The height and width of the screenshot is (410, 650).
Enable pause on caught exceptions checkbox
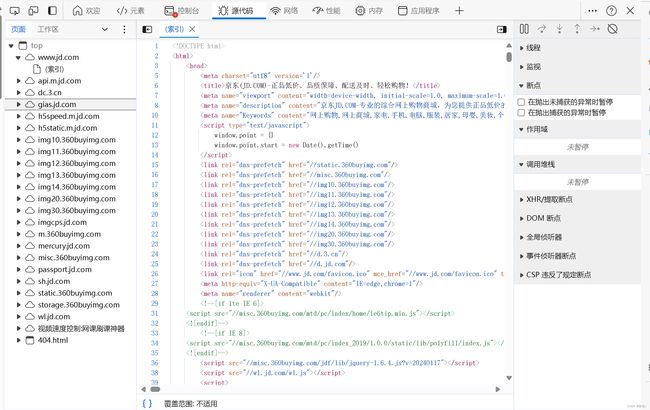[521, 112]
